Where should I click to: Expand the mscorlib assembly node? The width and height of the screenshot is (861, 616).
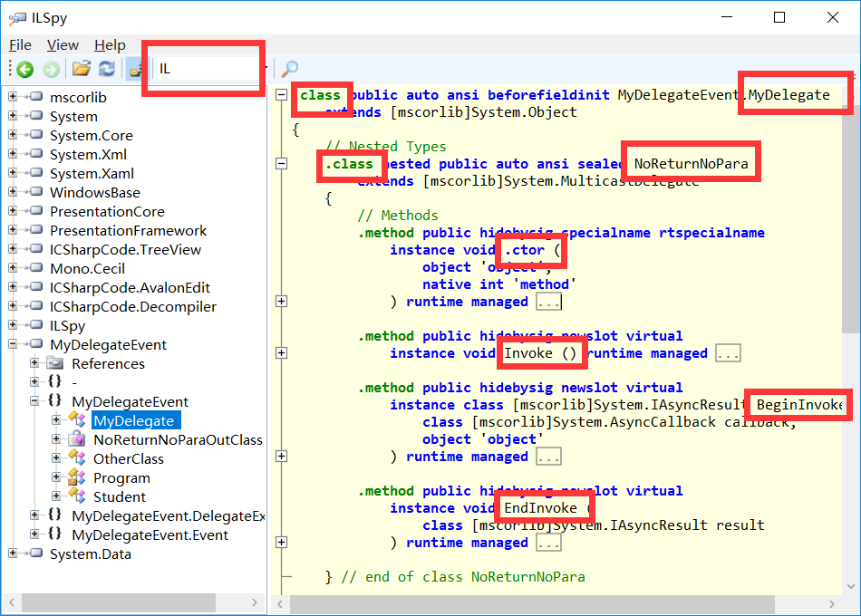click(x=13, y=97)
